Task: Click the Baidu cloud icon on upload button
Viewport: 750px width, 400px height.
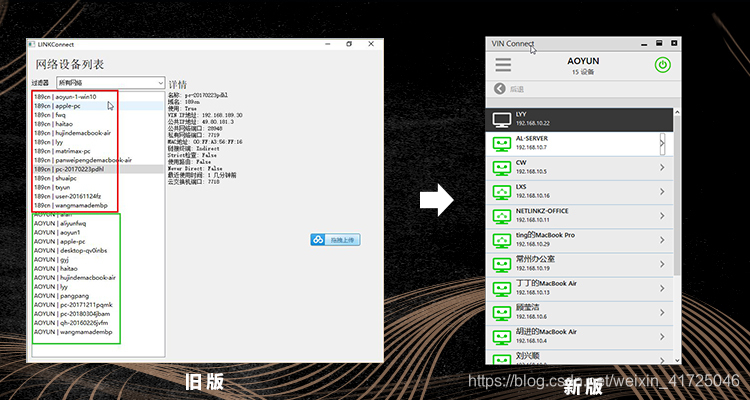Action: (x=318, y=240)
